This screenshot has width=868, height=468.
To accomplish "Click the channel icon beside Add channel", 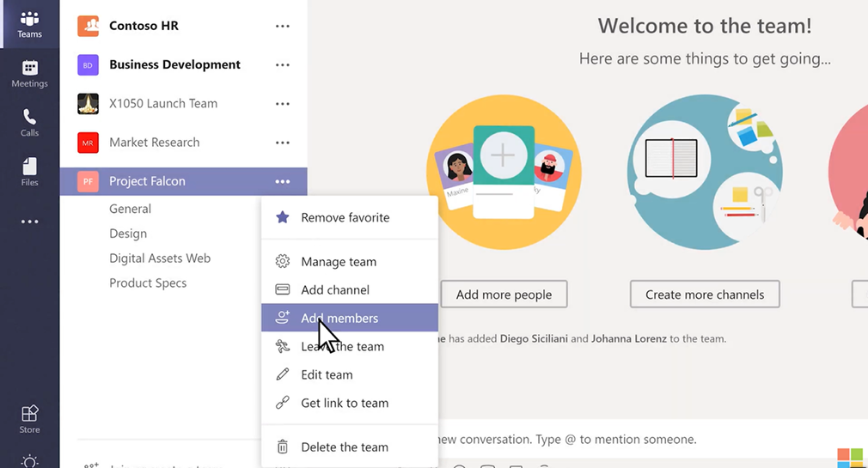I will (x=283, y=289).
